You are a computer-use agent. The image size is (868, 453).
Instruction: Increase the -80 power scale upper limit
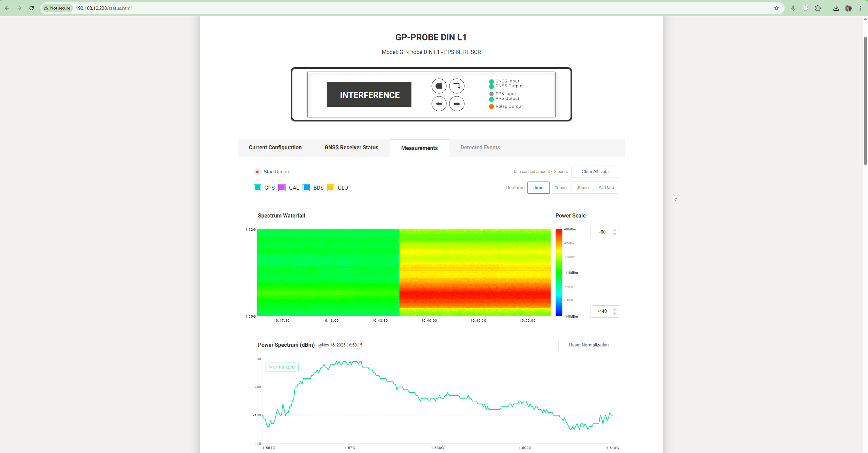(x=614, y=230)
